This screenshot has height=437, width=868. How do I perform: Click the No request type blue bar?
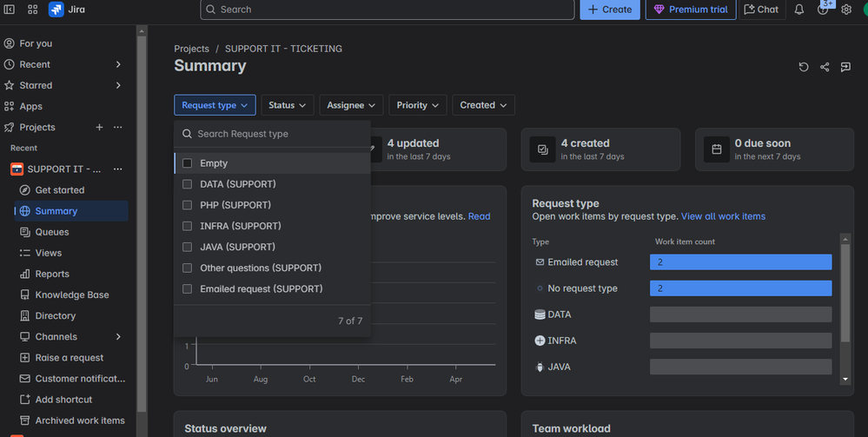click(740, 288)
